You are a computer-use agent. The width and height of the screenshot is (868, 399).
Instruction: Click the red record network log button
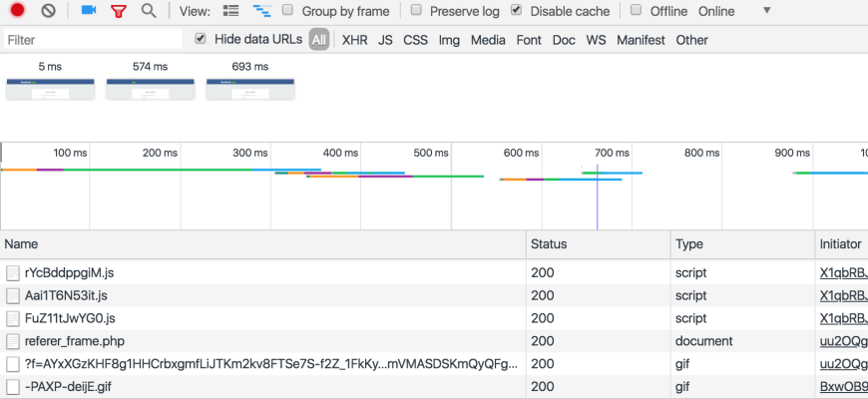17,11
